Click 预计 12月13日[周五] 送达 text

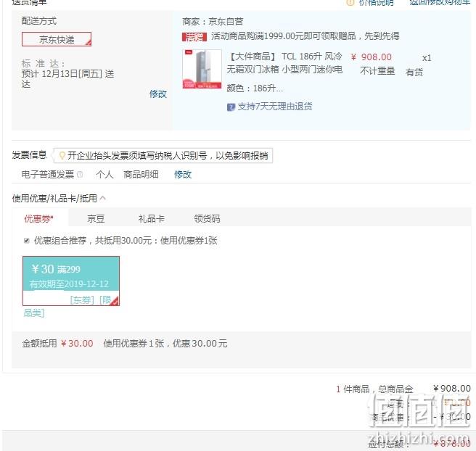[67, 78]
